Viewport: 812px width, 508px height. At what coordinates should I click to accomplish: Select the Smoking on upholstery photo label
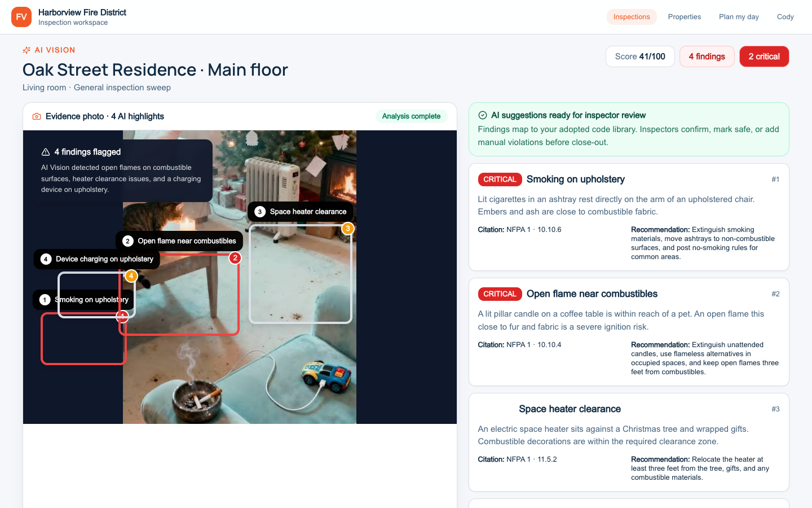pyautogui.click(x=84, y=300)
